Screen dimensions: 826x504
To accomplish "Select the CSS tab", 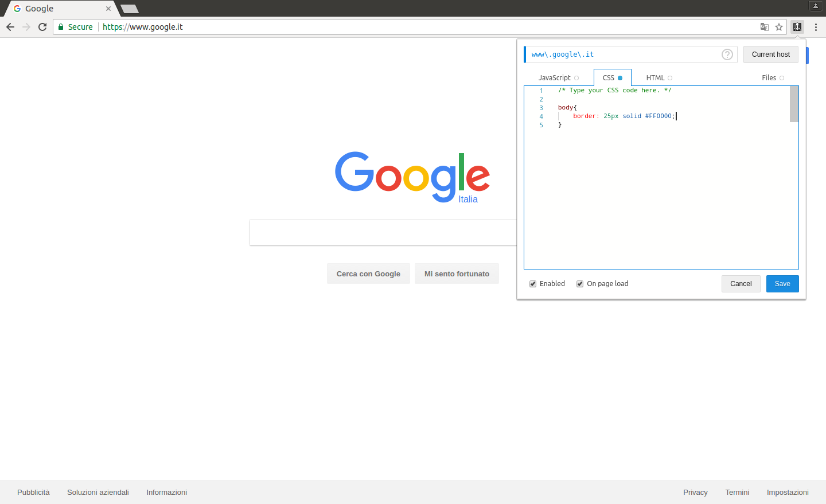I will click(613, 77).
